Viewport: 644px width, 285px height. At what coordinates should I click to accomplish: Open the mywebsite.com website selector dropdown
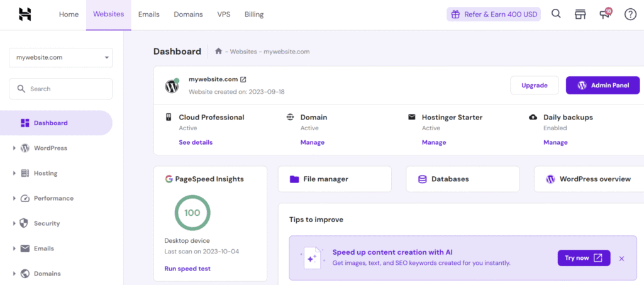click(x=60, y=57)
